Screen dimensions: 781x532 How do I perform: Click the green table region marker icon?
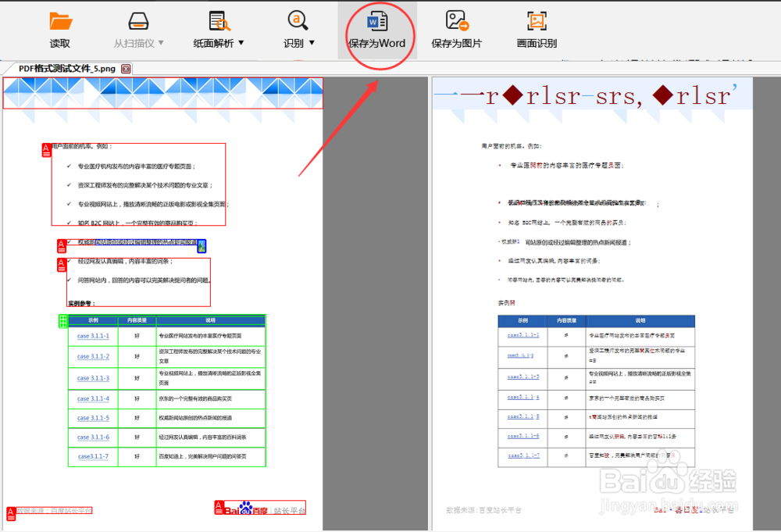tap(62, 323)
